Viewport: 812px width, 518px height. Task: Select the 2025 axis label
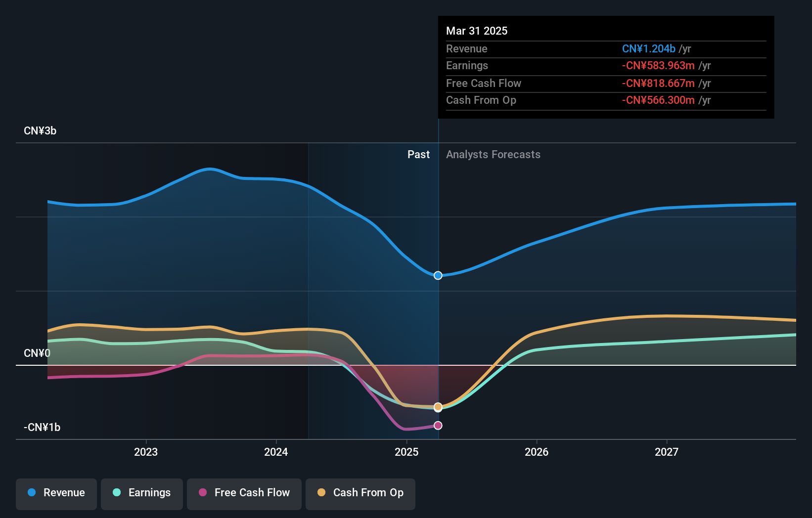[x=406, y=452]
